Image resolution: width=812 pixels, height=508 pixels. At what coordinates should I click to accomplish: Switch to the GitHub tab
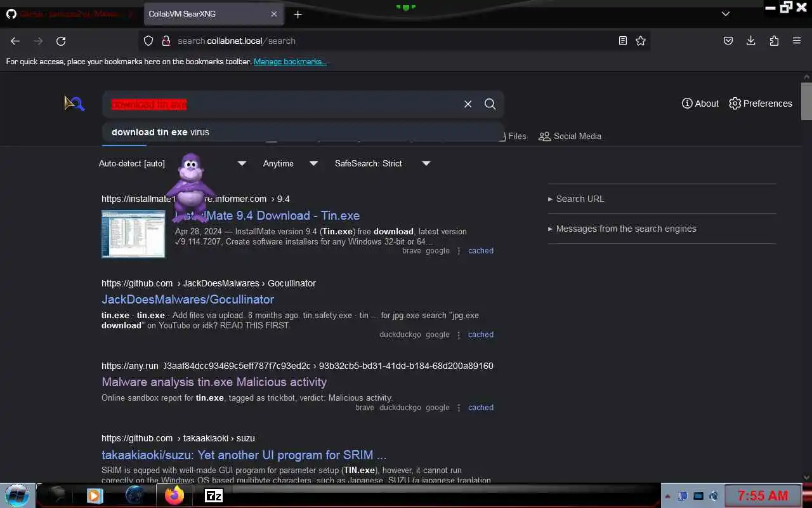coord(71,14)
